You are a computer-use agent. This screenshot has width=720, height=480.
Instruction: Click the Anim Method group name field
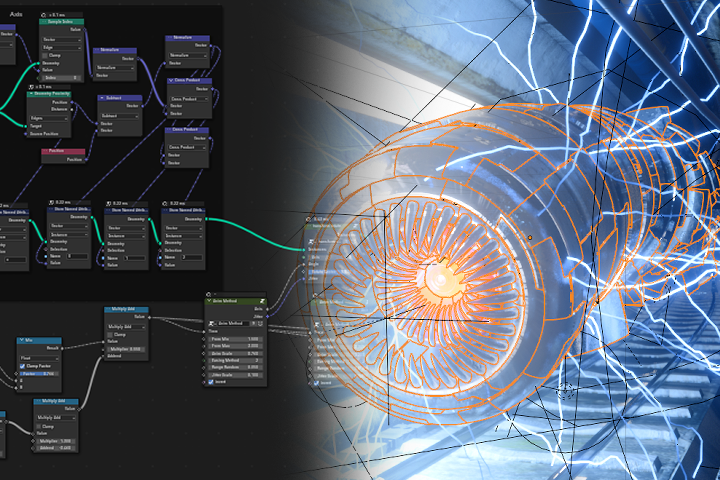pyautogui.click(x=233, y=323)
